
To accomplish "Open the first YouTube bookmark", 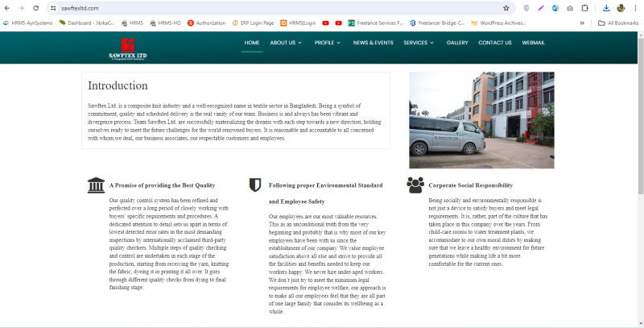I will (x=326, y=23).
